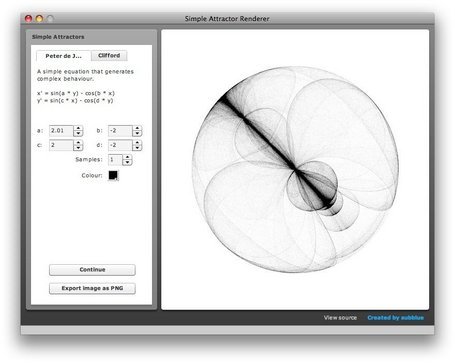Increase parameter a with up arrow

pos(78,128)
